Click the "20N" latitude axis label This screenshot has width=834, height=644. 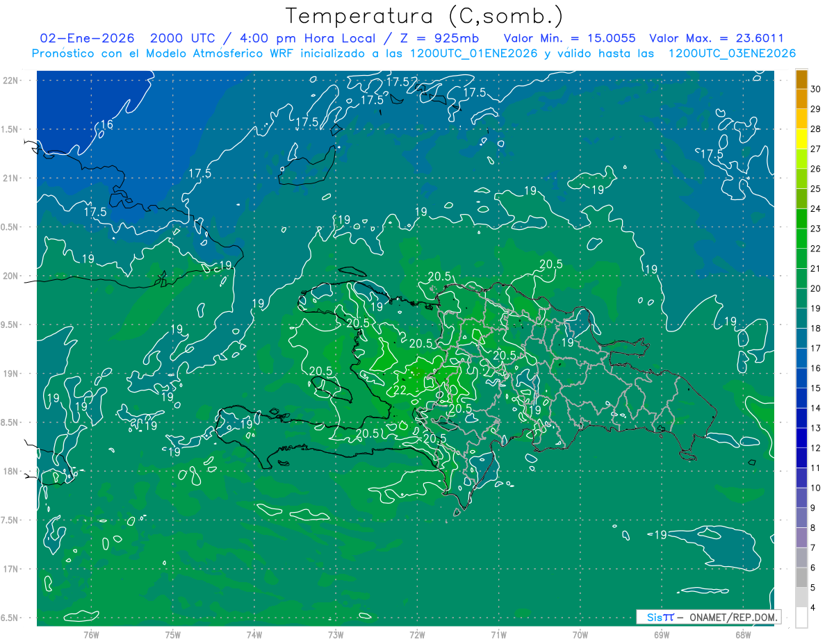pyautogui.click(x=11, y=276)
